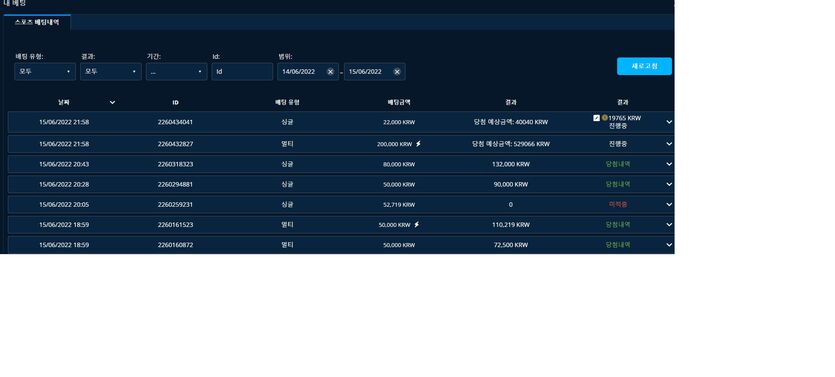Click 진행중 status of bet 2260432827
Screen dimensions: 835x377
(618, 144)
